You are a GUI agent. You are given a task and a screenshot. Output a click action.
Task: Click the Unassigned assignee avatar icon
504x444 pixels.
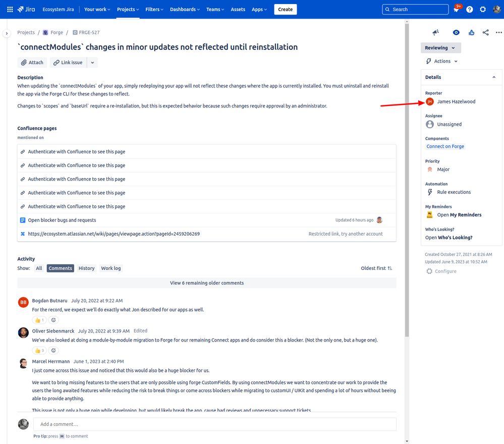tap(430, 124)
